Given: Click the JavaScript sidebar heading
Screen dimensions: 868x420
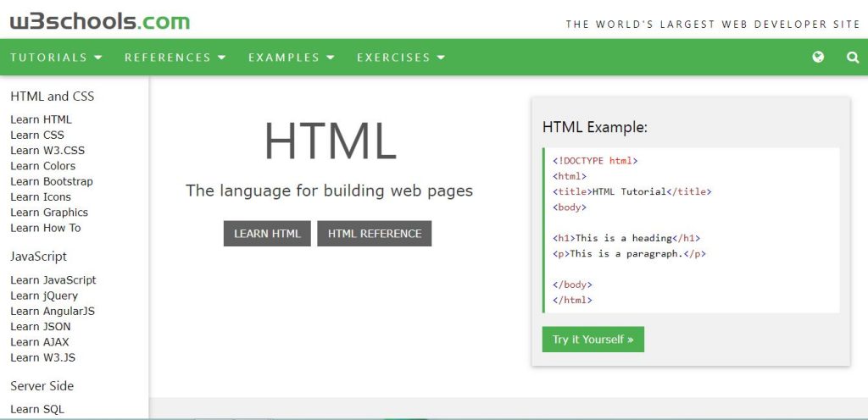Looking at the screenshot, I should [x=39, y=257].
